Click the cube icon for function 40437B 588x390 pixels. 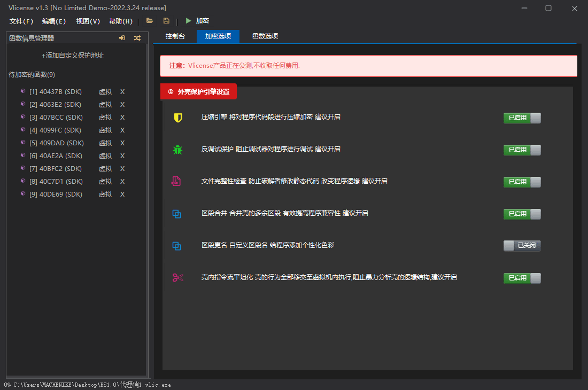tap(23, 91)
